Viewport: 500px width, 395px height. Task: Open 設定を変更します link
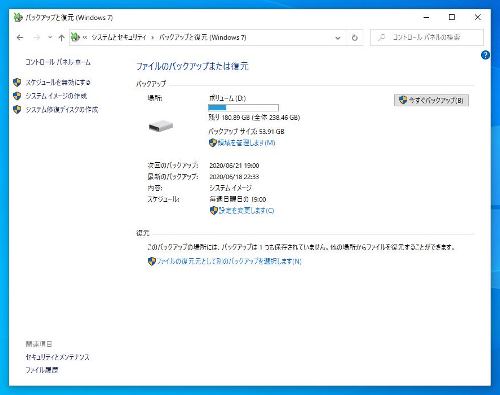pos(246,210)
